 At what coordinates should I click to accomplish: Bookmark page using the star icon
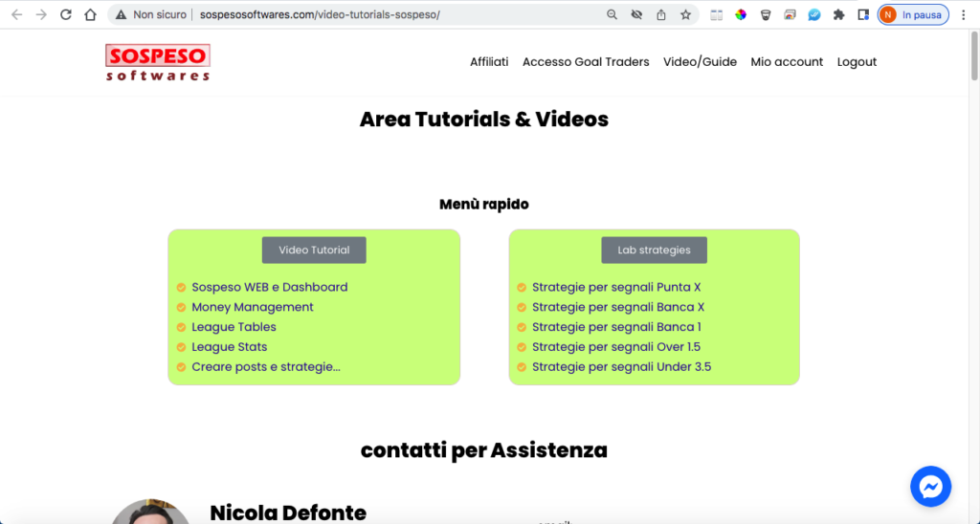685,15
